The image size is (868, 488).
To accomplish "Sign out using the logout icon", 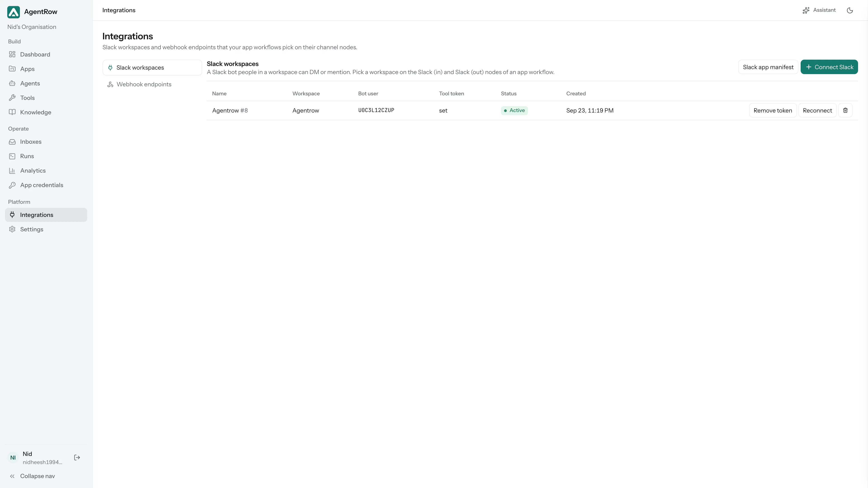I will click(x=77, y=457).
